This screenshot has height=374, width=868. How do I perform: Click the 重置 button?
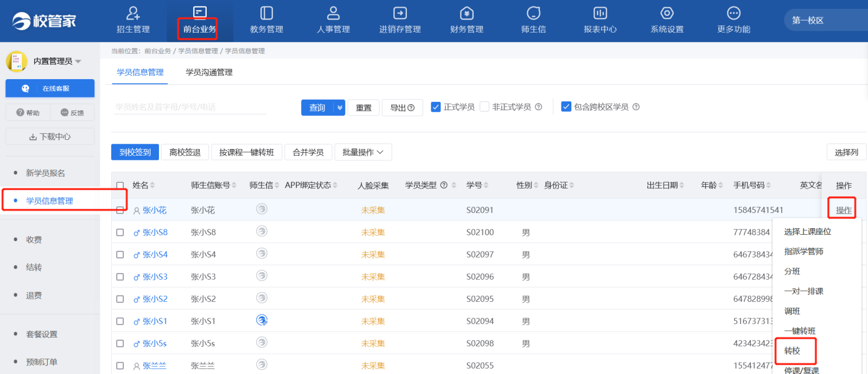coord(363,108)
